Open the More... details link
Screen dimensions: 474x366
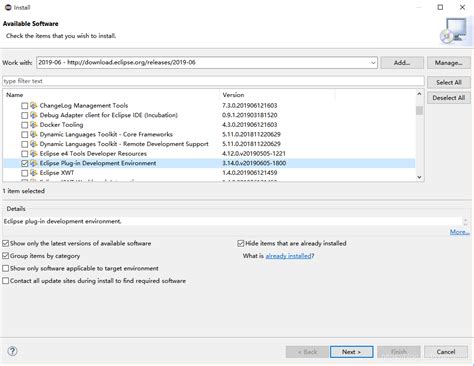[x=460, y=232]
